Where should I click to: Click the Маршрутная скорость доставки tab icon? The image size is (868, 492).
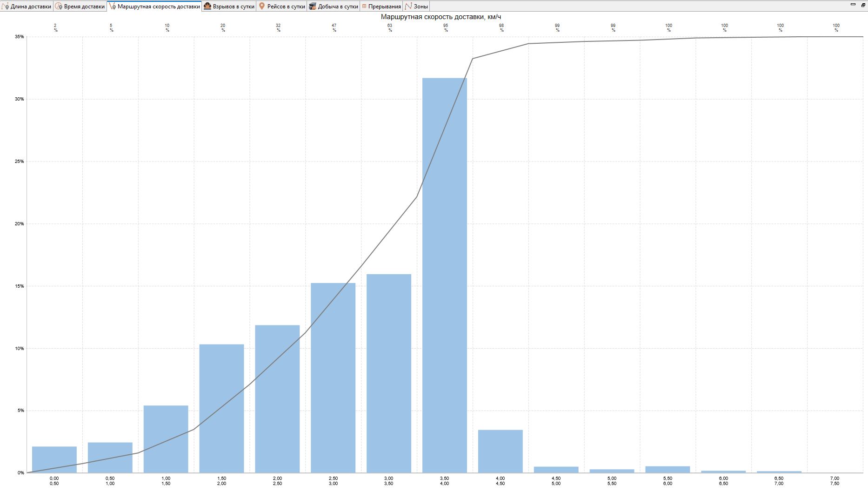[x=112, y=6]
